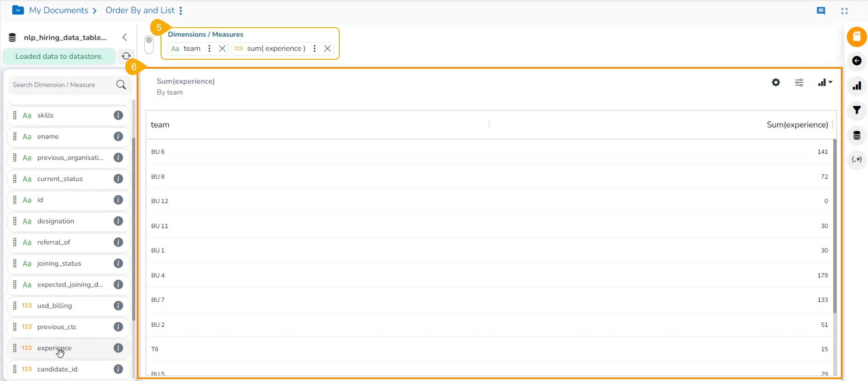Image resolution: width=868 pixels, height=381 pixels.
Task: Open the comments icon in header
Action: click(x=821, y=11)
